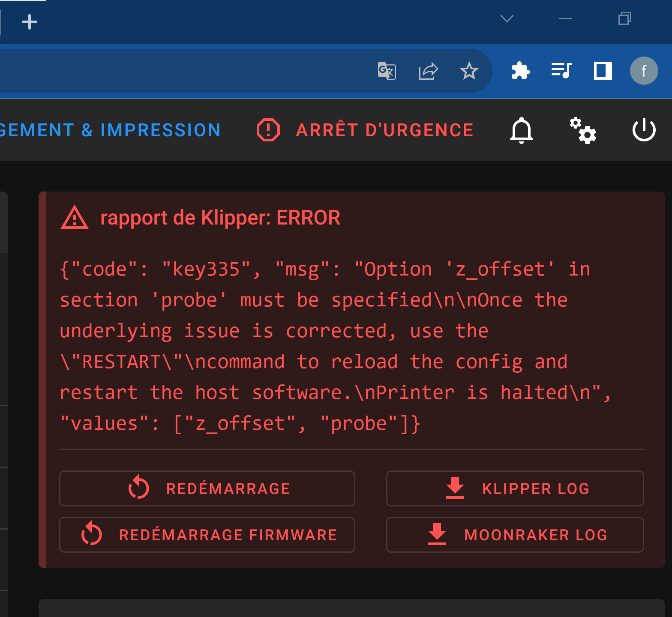Download the KLIPPER LOG file
Viewport: 672px width, 617px height.
click(x=515, y=488)
